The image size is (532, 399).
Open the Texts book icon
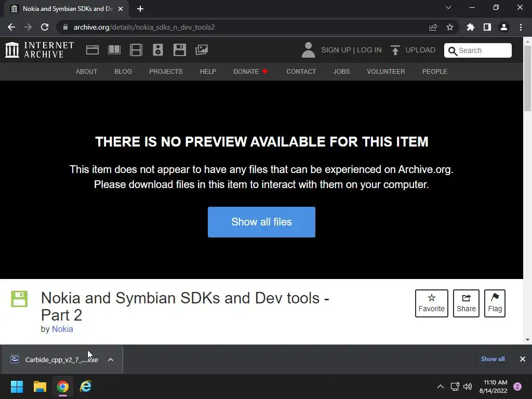click(114, 50)
